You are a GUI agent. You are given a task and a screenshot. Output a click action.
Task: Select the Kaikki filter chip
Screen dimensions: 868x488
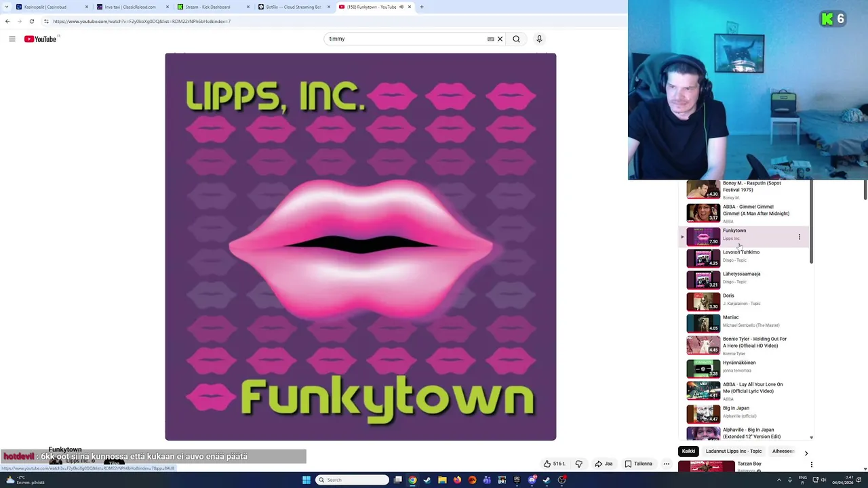pos(688,451)
